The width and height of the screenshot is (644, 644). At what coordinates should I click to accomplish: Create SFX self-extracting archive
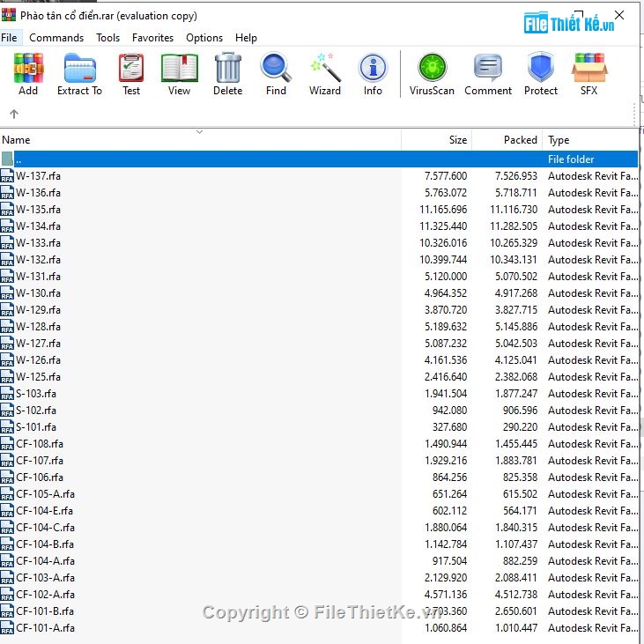point(589,68)
